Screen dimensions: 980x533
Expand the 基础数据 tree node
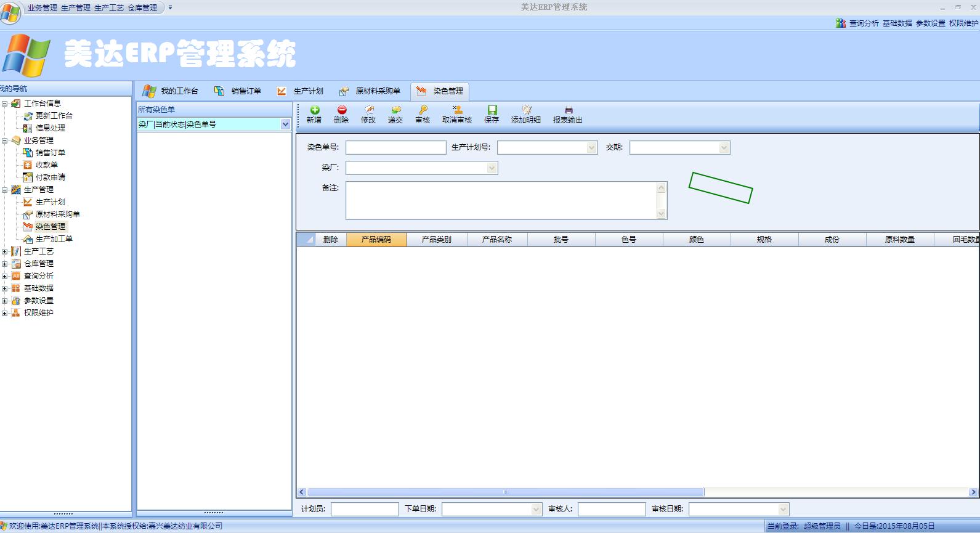(x=5, y=288)
